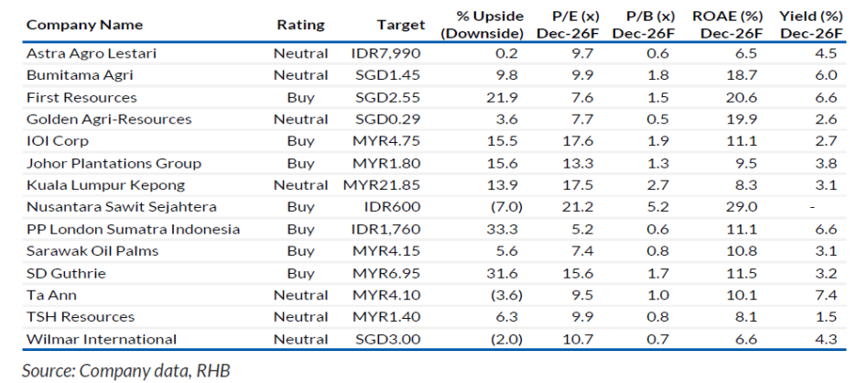
Task: Select the Yield (%) column header
Action: pos(810,25)
